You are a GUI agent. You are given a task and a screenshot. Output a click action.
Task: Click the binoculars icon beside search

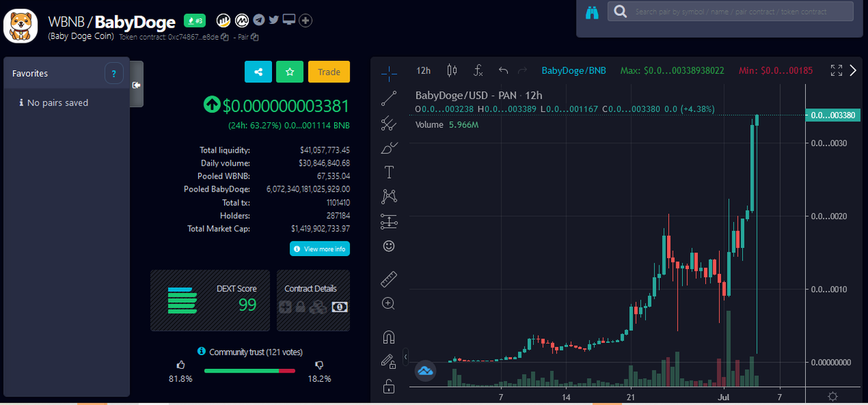pos(592,12)
